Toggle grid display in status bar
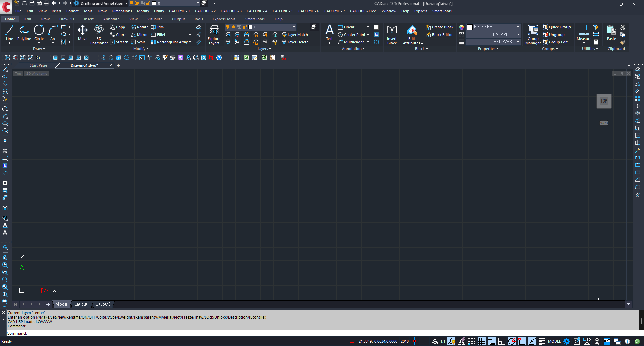 pos(482,341)
